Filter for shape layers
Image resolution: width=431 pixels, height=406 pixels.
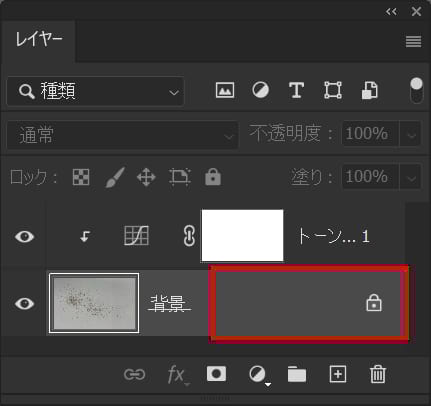point(333,90)
